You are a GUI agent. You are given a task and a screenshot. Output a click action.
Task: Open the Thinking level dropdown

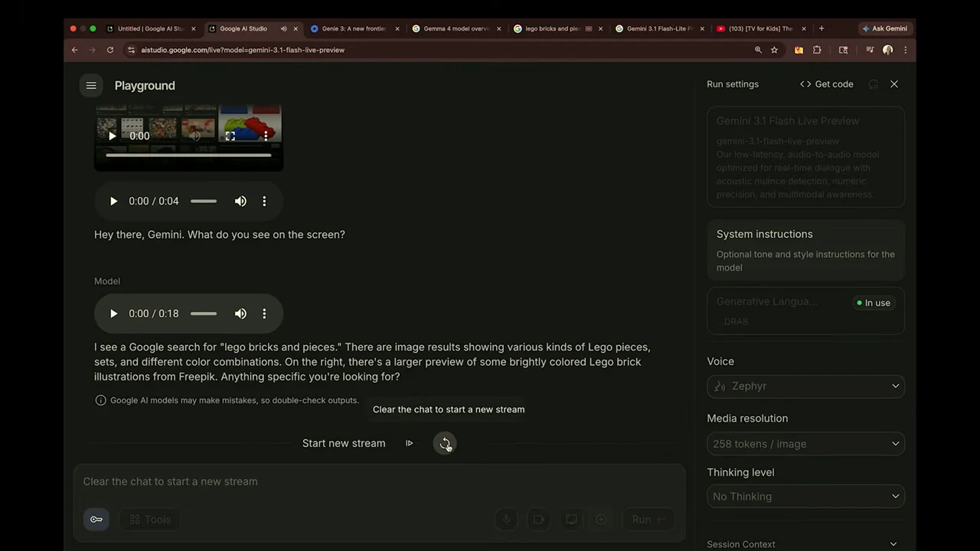click(805, 497)
